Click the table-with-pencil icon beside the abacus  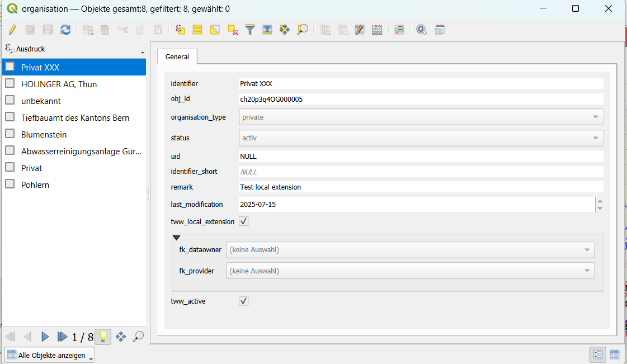point(360,30)
